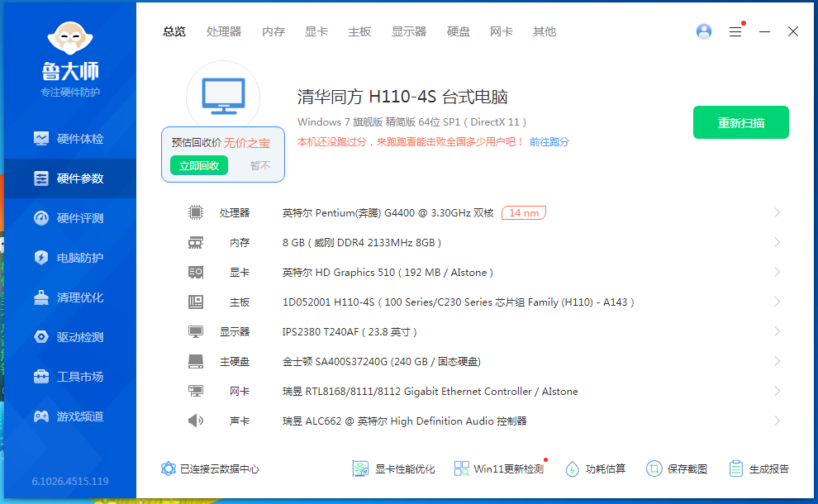Image resolution: width=818 pixels, height=504 pixels.
Task: Open 电脑防护 shield icon
Action: [41, 258]
